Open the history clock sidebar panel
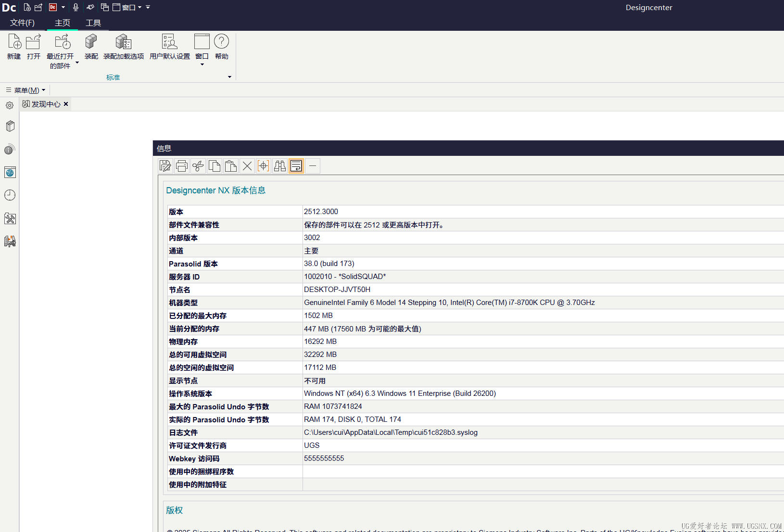The width and height of the screenshot is (784, 532). (x=10, y=195)
